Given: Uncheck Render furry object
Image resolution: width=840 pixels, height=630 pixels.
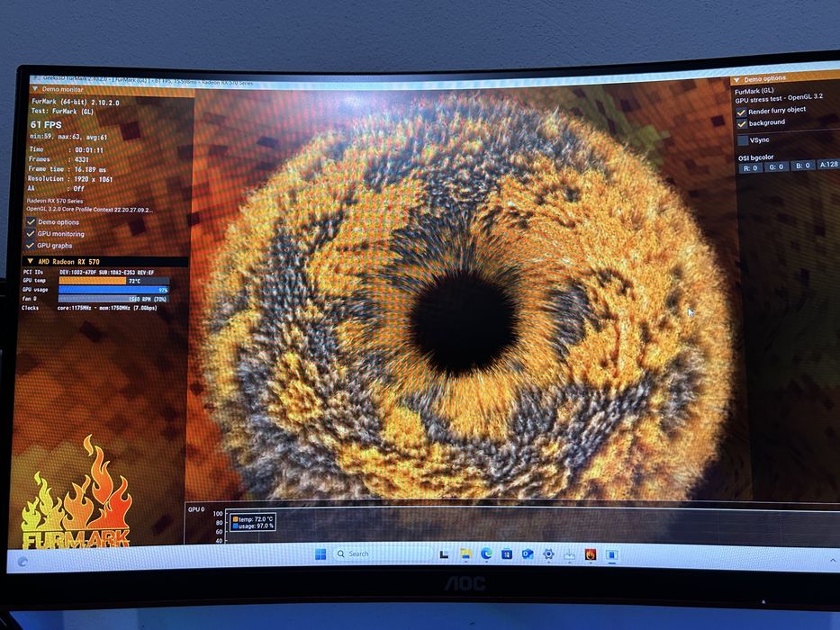Looking at the screenshot, I should (741, 112).
